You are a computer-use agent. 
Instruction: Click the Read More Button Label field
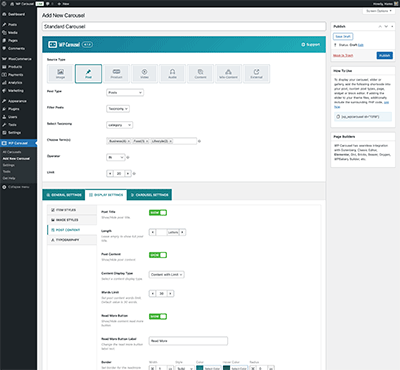coord(188,341)
